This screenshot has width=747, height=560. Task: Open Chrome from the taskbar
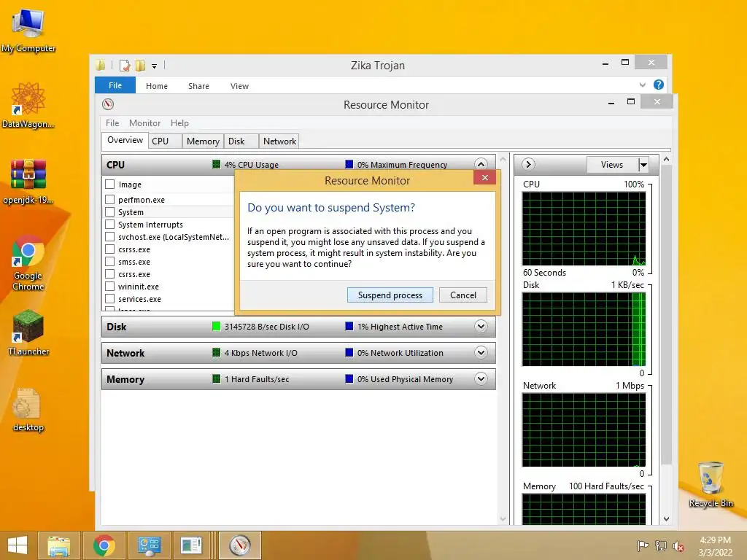(x=104, y=545)
